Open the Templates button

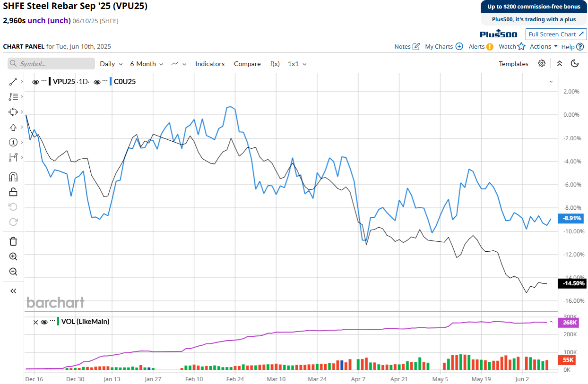pos(513,64)
